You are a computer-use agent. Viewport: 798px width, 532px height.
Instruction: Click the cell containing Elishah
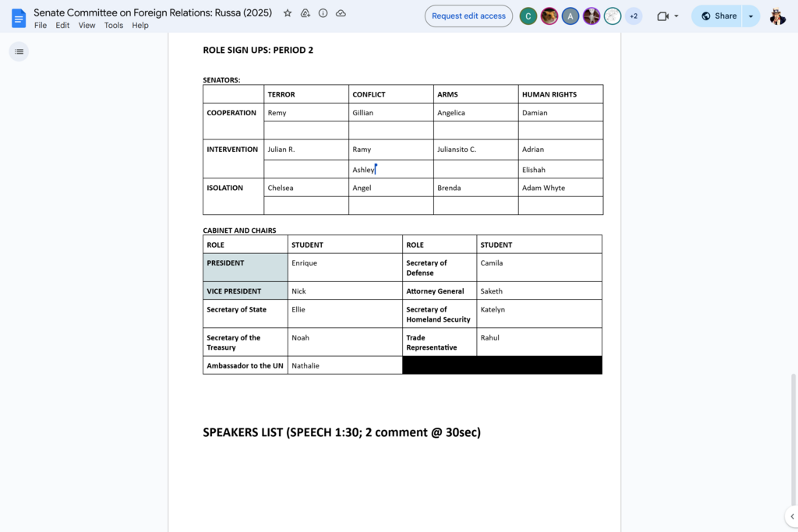(x=561, y=169)
